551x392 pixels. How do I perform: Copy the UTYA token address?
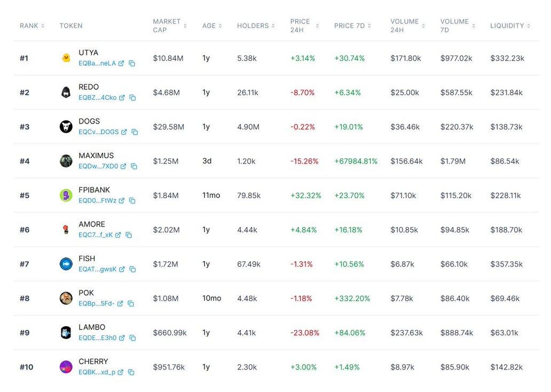click(132, 64)
